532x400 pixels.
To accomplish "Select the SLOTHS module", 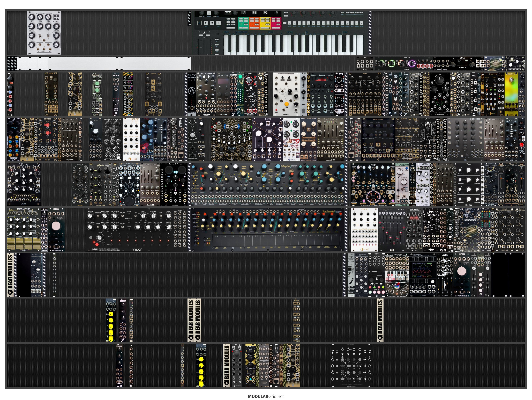I will pos(491,94).
